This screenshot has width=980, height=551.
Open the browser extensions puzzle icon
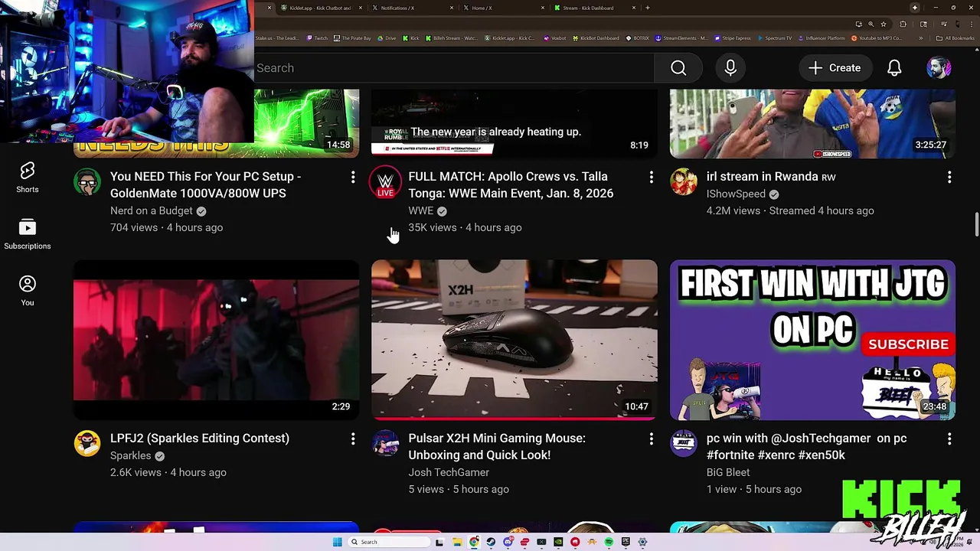tap(903, 24)
